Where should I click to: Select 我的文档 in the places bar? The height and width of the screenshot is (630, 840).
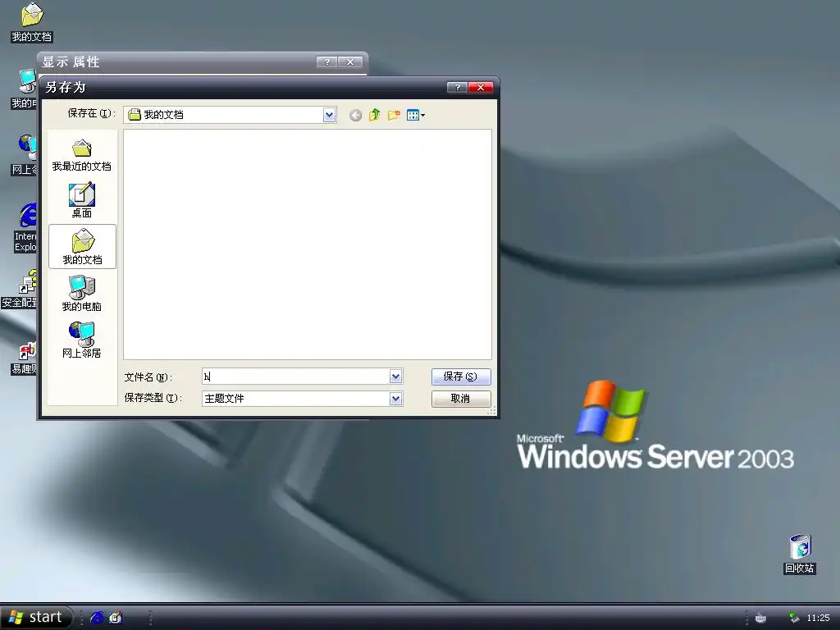[x=82, y=246]
